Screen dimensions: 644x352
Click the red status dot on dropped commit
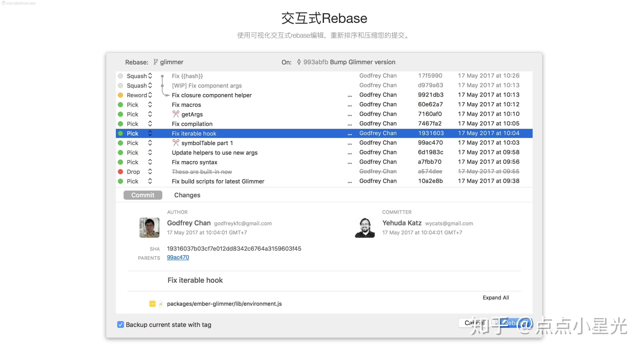pyautogui.click(x=120, y=172)
